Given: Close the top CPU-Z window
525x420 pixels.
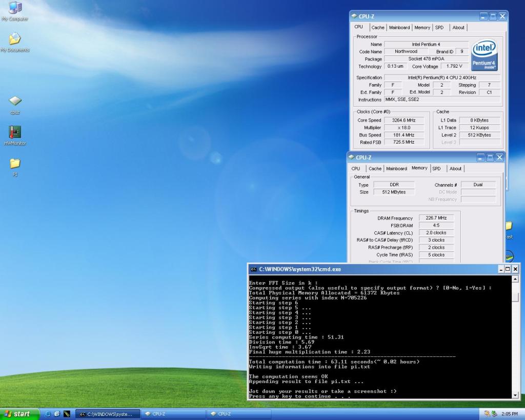Looking at the screenshot, I should pos(502,16).
